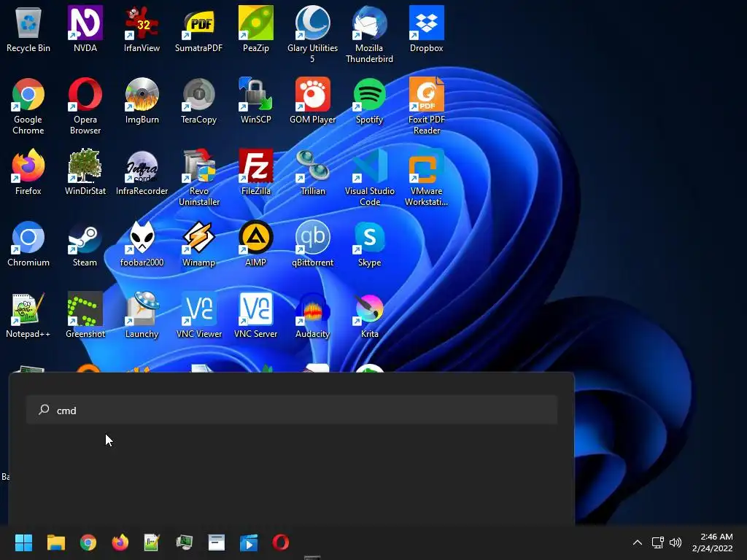The image size is (747, 560).
Task: Select the Greenshot desktop icon
Action: (85, 315)
